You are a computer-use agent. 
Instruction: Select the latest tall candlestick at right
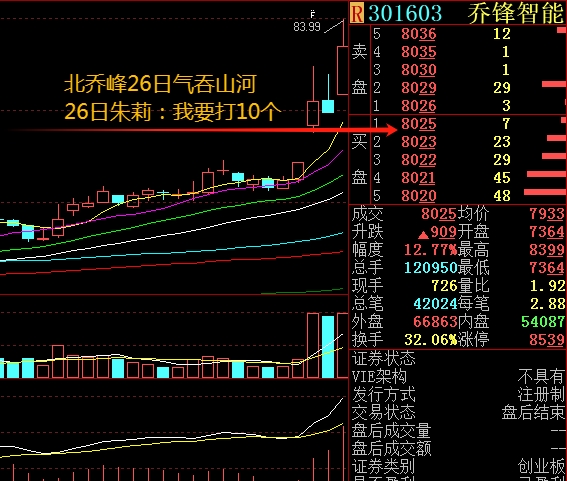click(x=342, y=71)
